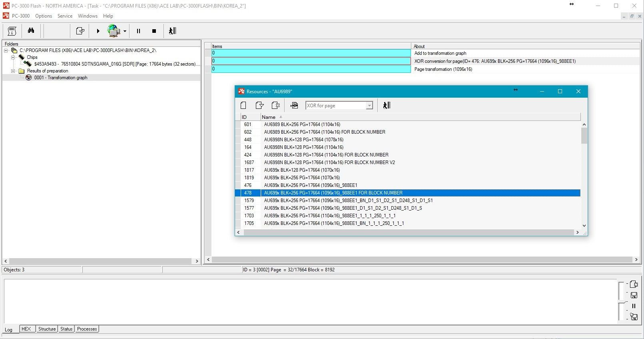644x339 pixels.
Task: Click the globe computer network icon
Action: pyautogui.click(x=114, y=31)
